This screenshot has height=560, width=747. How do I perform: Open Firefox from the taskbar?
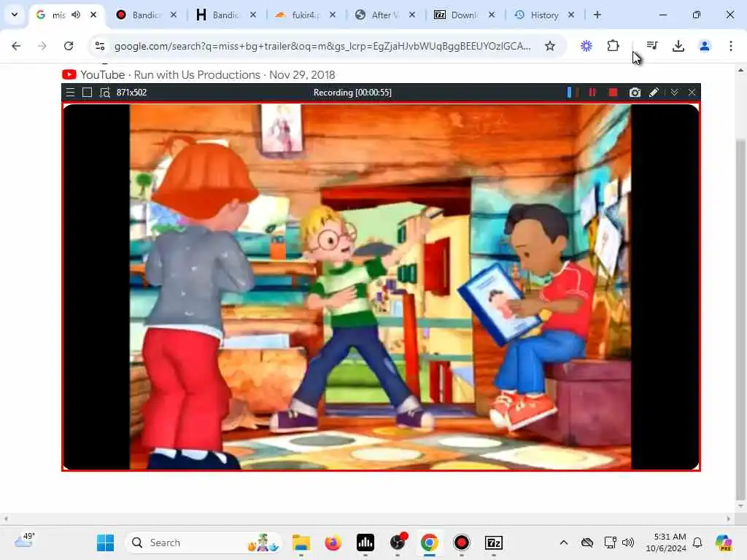tap(333, 542)
